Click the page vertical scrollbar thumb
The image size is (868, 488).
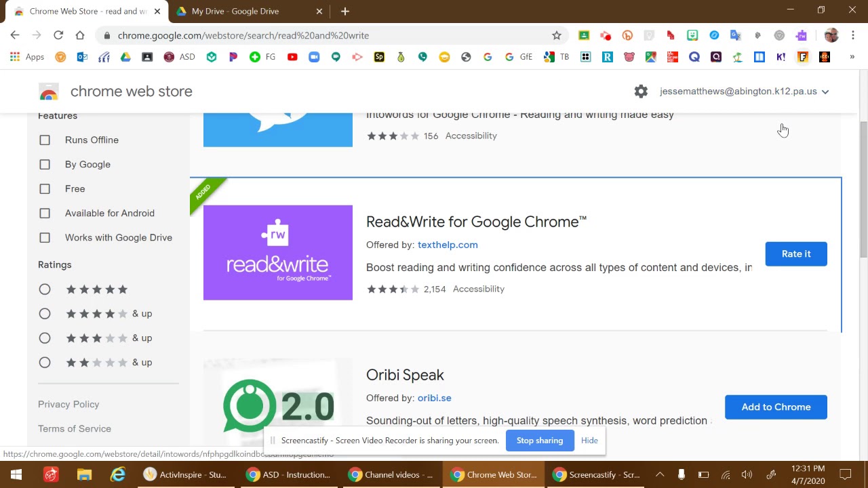click(x=863, y=190)
